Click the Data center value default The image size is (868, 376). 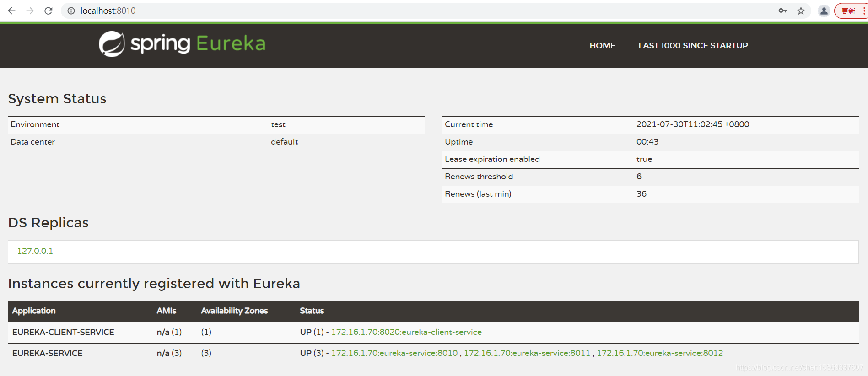click(284, 142)
